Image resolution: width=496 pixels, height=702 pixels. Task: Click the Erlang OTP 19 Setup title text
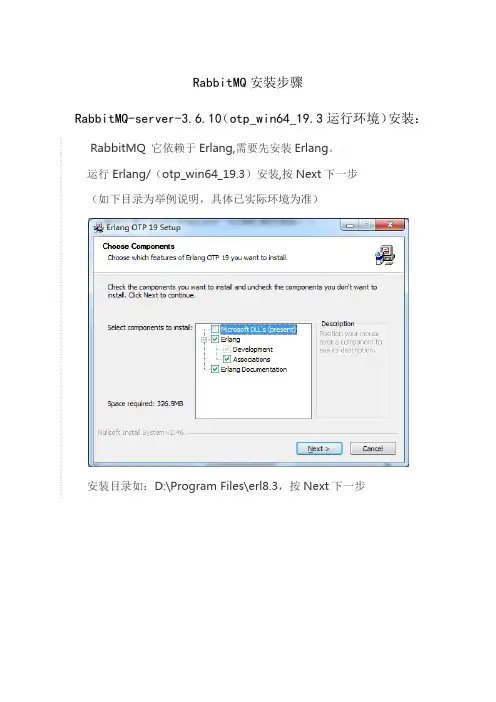[x=143, y=227]
